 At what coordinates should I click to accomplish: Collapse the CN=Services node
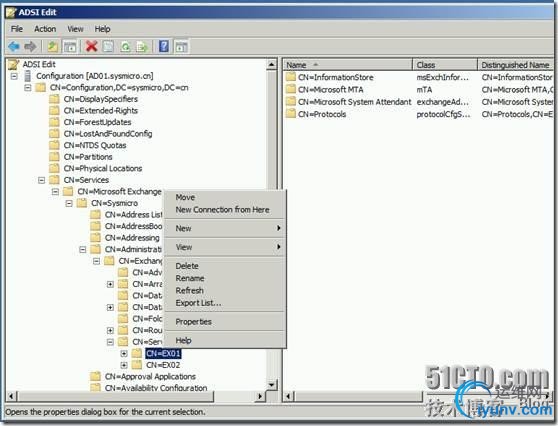tap(42, 180)
